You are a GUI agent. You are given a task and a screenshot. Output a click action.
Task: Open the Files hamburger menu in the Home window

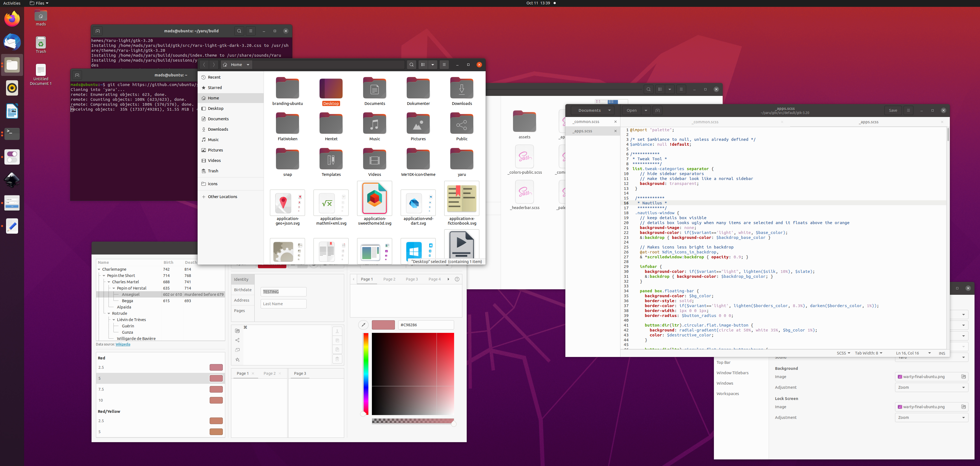coord(444,65)
